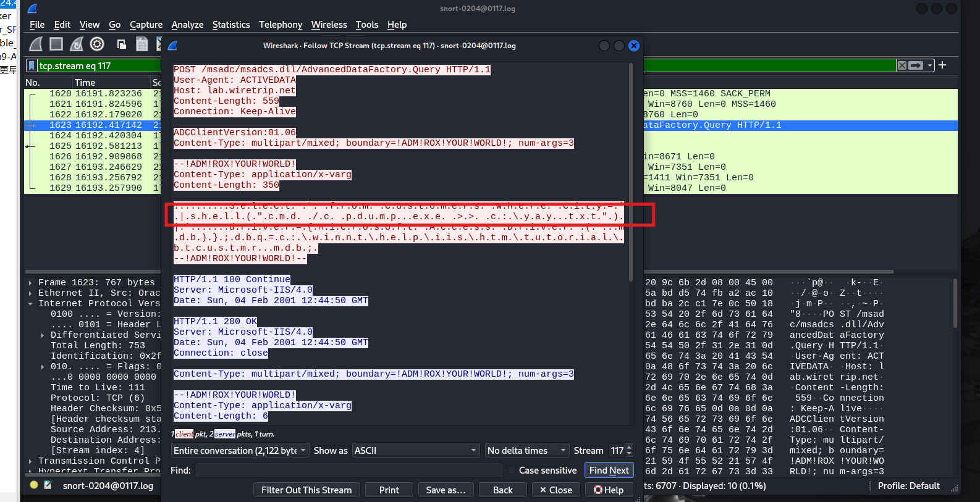Click snort-0204@0117.log in status bar
The height and width of the screenshot is (502, 980).
[x=108, y=486]
